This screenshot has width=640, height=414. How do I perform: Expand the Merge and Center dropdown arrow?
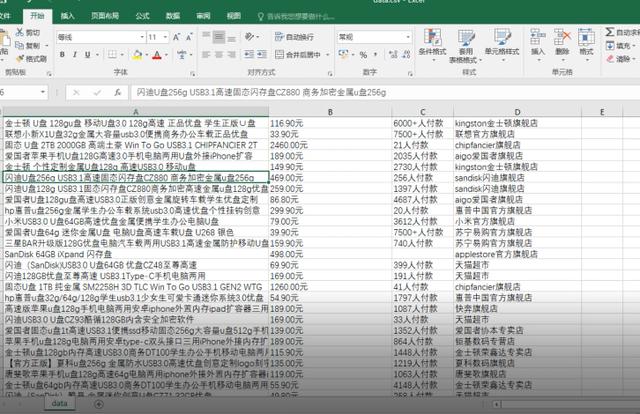[x=327, y=55]
